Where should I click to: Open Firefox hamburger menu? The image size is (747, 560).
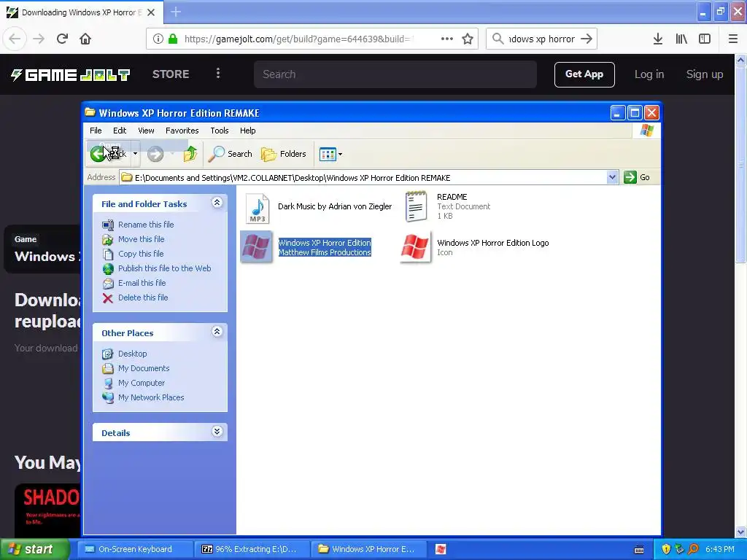733,39
